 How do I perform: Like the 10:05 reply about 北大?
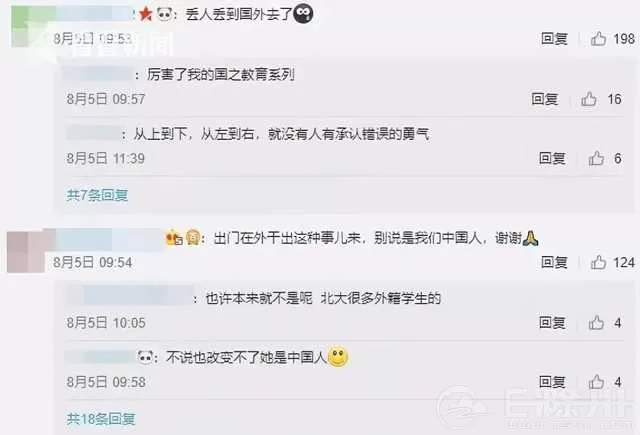596,323
